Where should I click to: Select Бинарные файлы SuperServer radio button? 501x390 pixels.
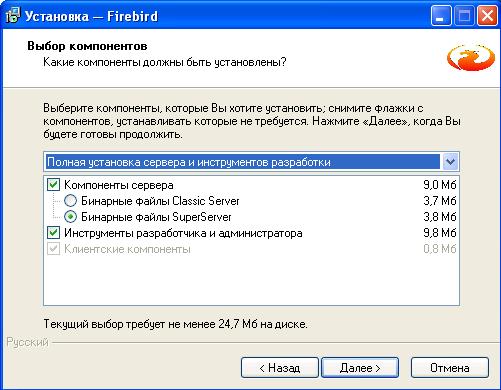pos(70,217)
